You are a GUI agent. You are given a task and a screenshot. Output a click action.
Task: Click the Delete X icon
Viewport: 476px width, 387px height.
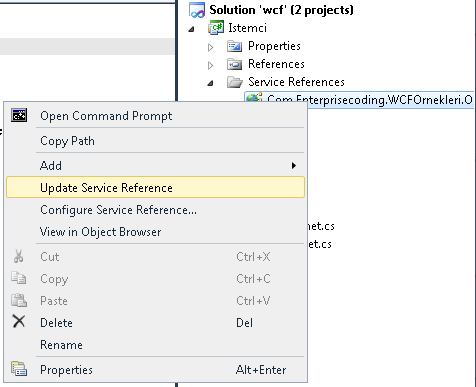point(19,322)
